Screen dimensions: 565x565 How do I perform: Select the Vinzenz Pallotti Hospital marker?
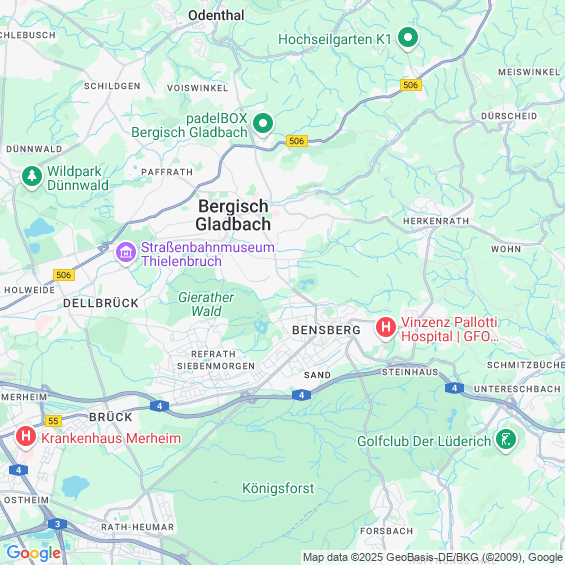386,328
